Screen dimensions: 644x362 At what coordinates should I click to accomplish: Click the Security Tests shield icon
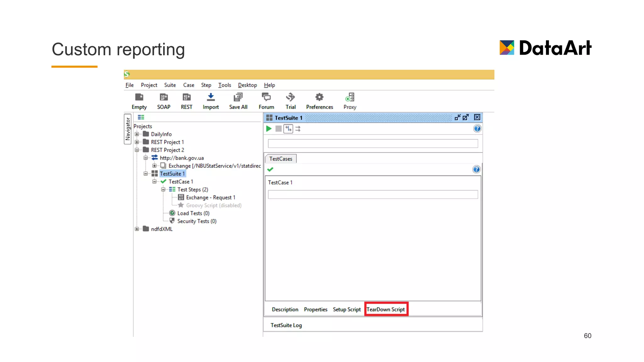point(172,221)
